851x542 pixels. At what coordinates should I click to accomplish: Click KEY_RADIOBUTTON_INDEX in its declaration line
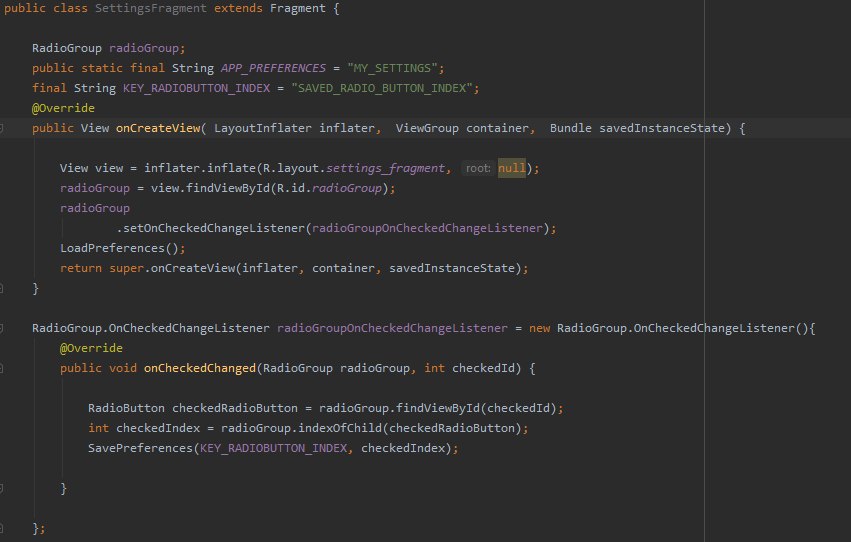[196, 88]
